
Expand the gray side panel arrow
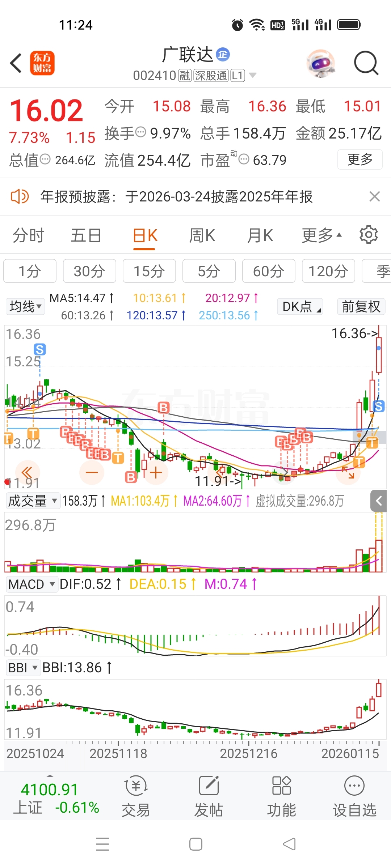[x=379, y=501]
